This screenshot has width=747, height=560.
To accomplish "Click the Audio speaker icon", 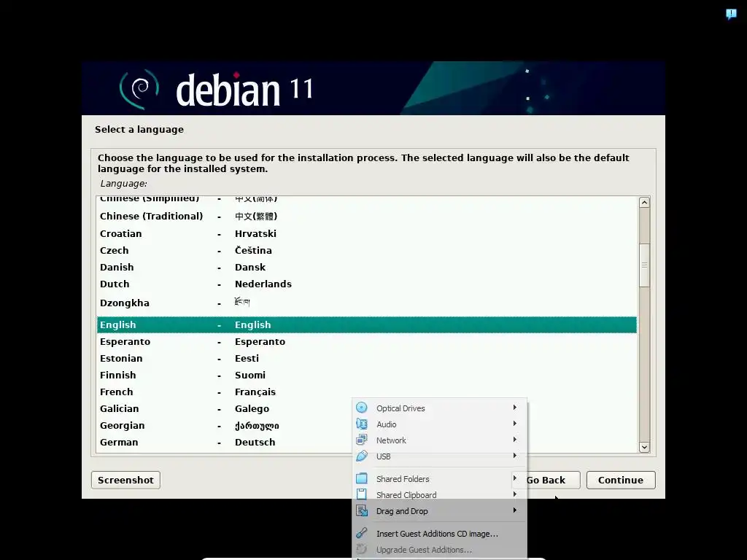I will [x=362, y=424].
